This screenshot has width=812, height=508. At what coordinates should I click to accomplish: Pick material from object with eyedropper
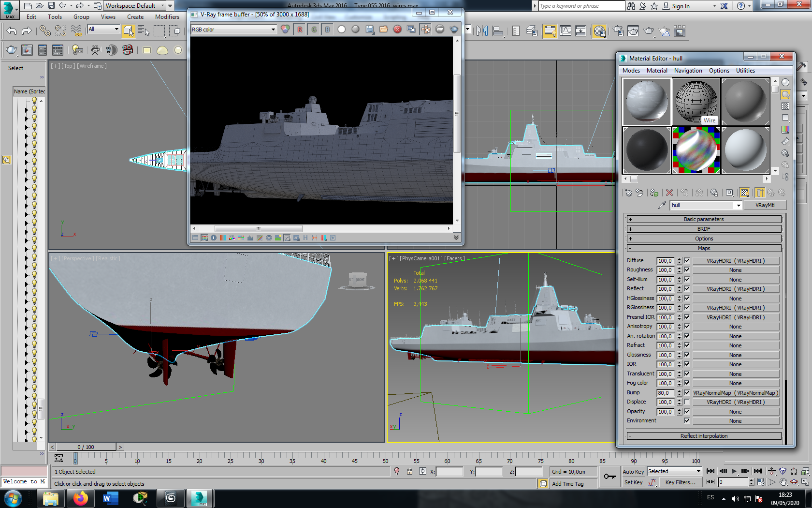click(x=662, y=206)
